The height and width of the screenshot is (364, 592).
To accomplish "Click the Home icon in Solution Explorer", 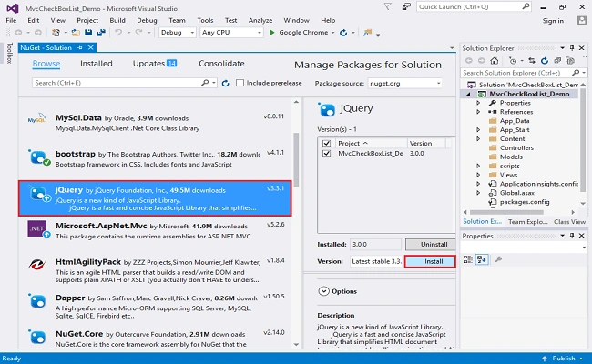I will [x=495, y=61].
